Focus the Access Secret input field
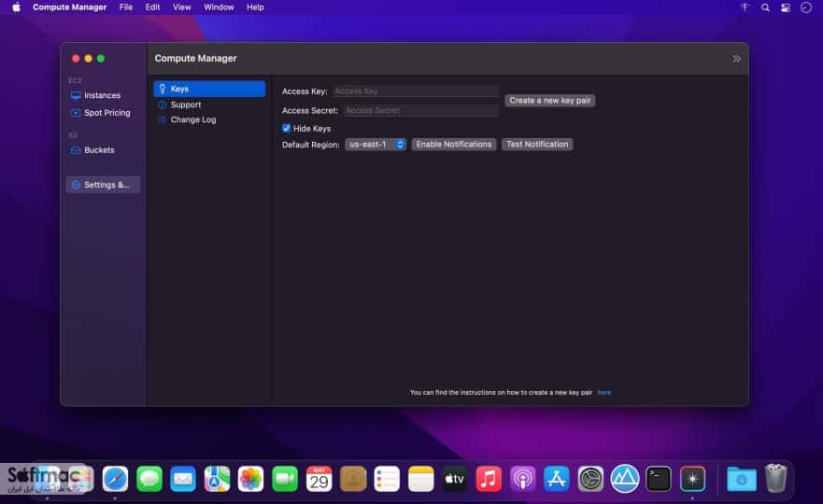This screenshot has width=823, height=504. point(421,111)
